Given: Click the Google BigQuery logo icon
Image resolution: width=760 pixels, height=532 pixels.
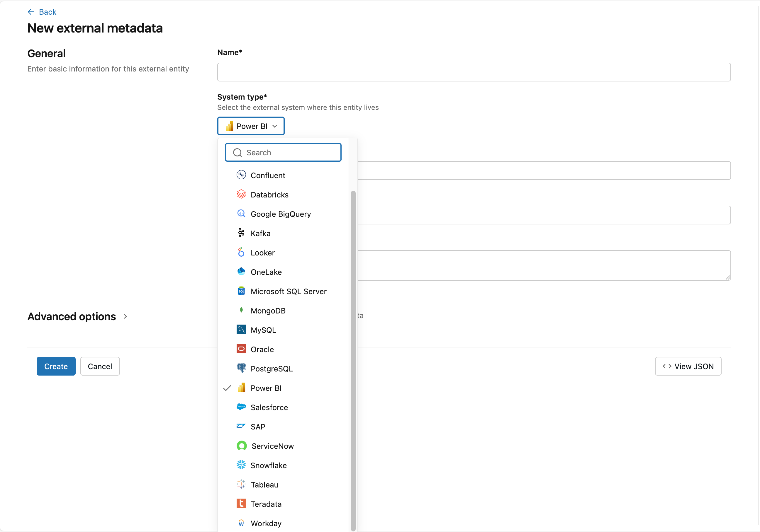Looking at the screenshot, I should [241, 214].
